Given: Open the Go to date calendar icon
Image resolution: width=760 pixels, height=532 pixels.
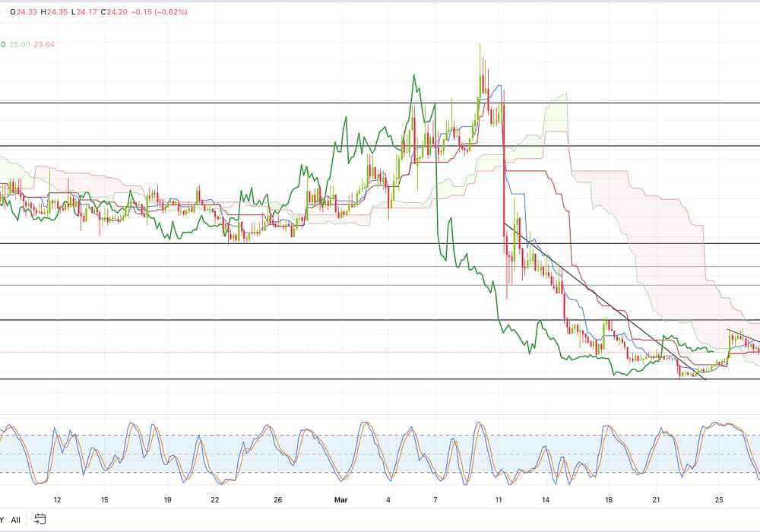Looking at the screenshot, I should coord(40,519).
